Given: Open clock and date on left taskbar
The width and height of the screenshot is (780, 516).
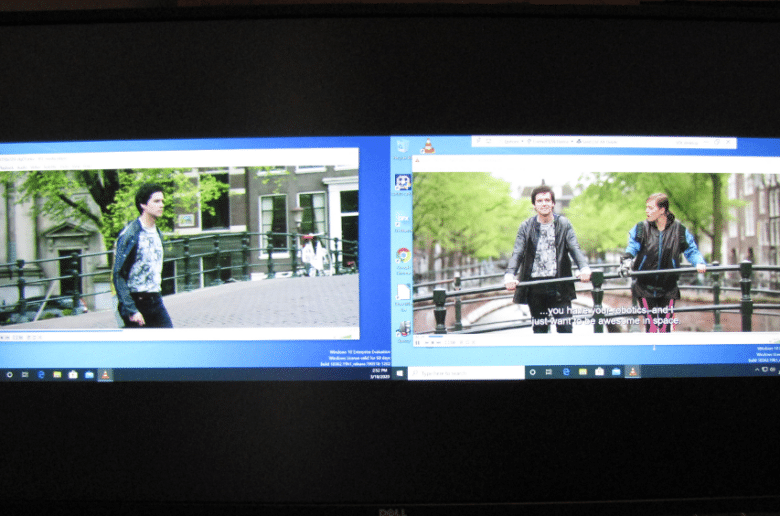Looking at the screenshot, I should point(380,374).
